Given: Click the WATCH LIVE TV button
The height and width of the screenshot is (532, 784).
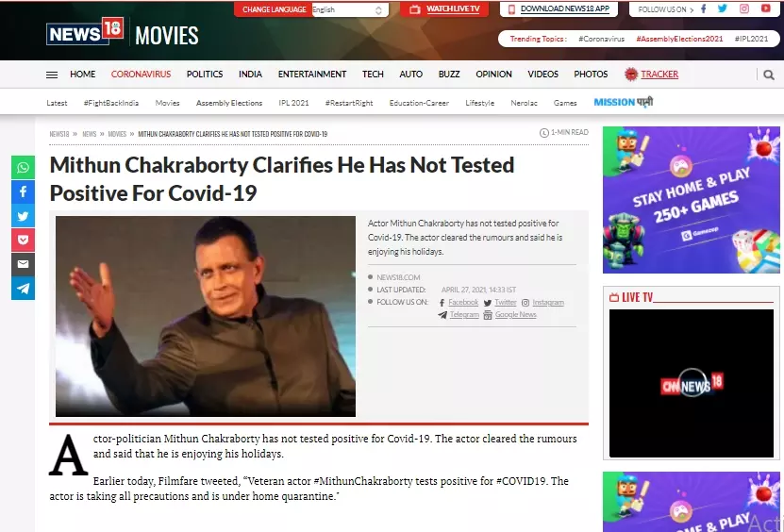Looking at the screenshot, I should 444,9.
